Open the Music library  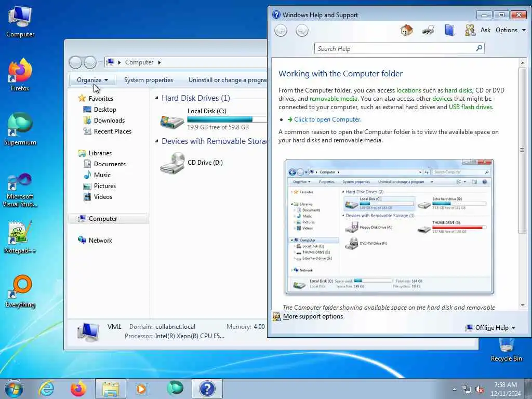(x=102, y=175)
